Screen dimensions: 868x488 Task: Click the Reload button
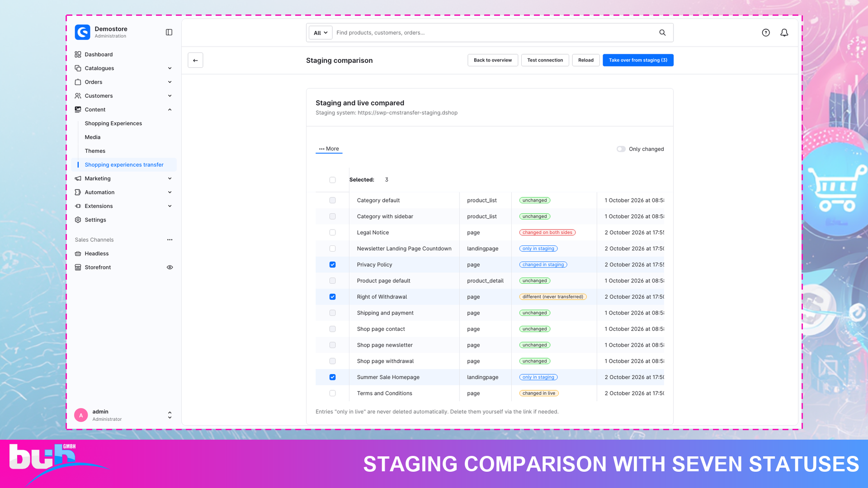586,60
